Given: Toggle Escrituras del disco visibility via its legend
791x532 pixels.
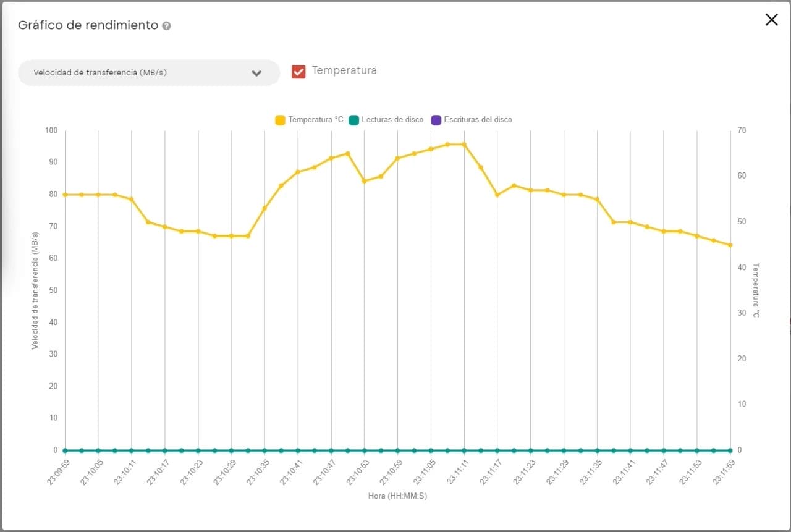Looking at the screenshot, I should (x=435, y=119).
